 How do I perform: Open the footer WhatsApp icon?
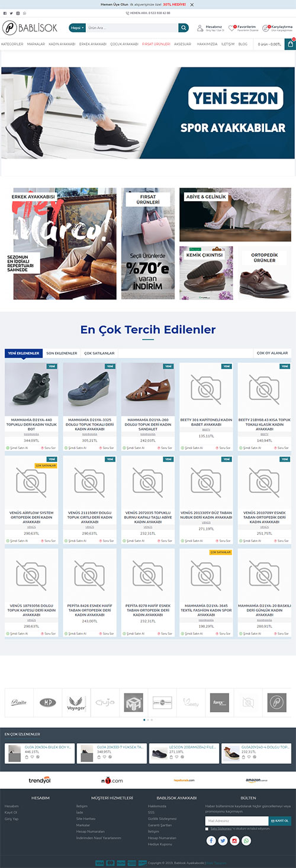(247, 840)
